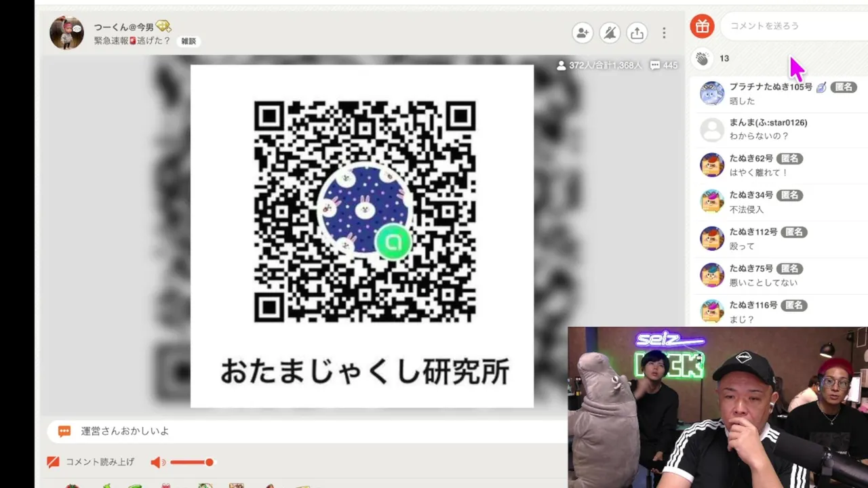
Task: Open the three-dot more options menu
Action: pos(664,33)
